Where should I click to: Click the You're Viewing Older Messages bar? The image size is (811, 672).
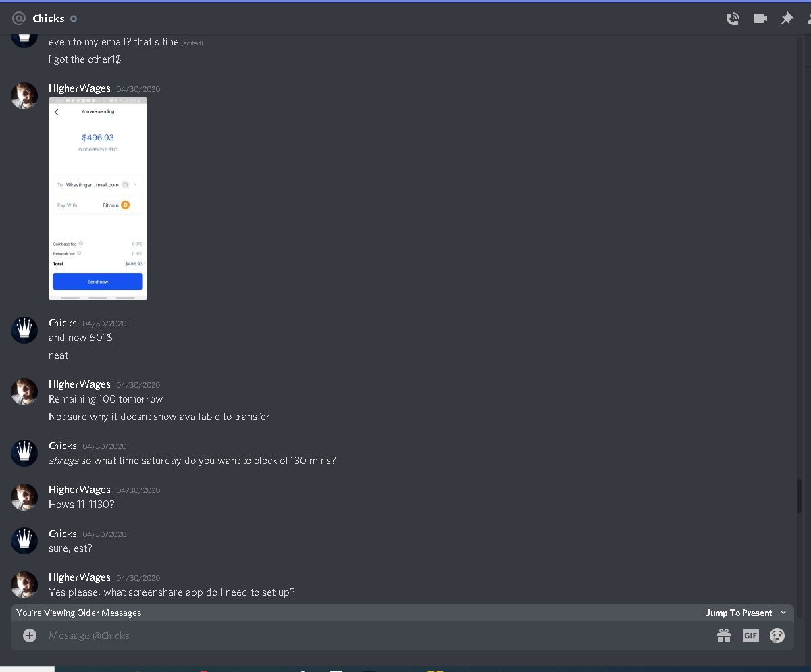click(402, 613)
